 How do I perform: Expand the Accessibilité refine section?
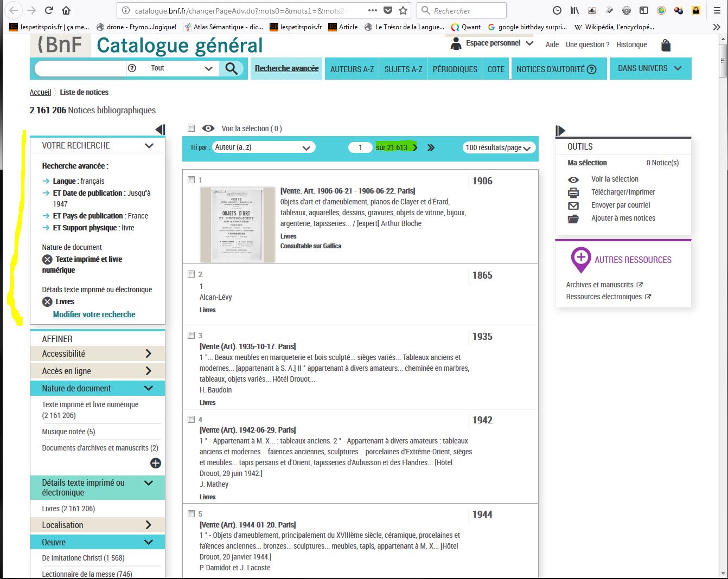pos(97,354)
